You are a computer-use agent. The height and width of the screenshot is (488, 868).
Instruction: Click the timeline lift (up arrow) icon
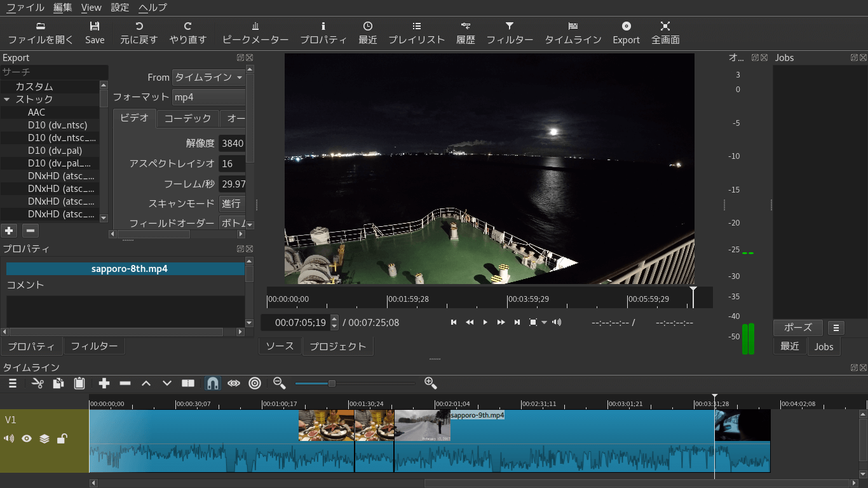coord(146,383)
